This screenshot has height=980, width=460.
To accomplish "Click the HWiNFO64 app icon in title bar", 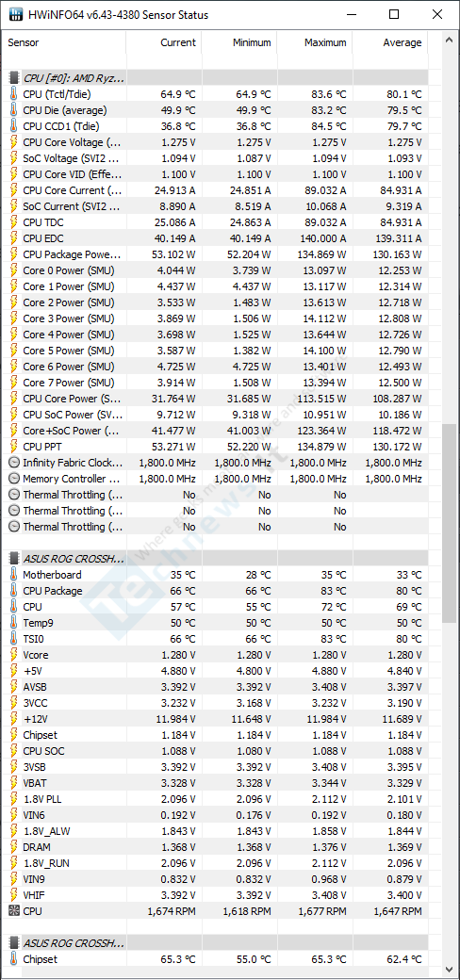I will coord(14,14).
